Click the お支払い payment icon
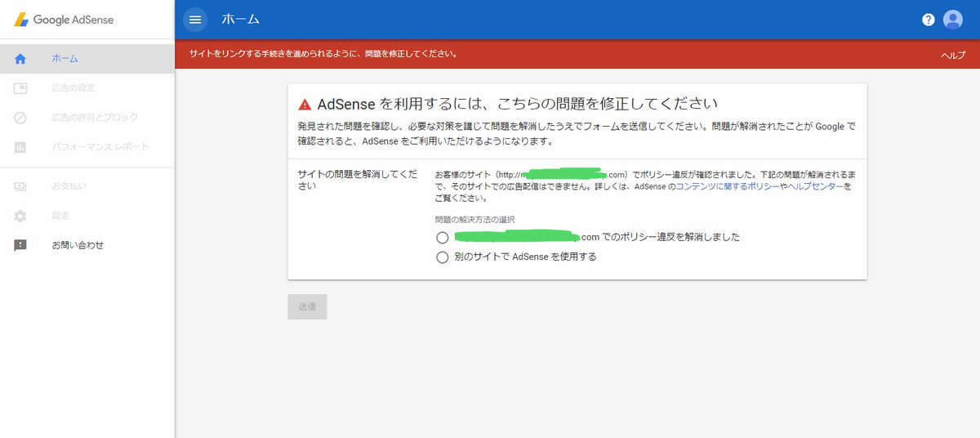The width and height of the screenshot is (980, 438). click(20, 186)
